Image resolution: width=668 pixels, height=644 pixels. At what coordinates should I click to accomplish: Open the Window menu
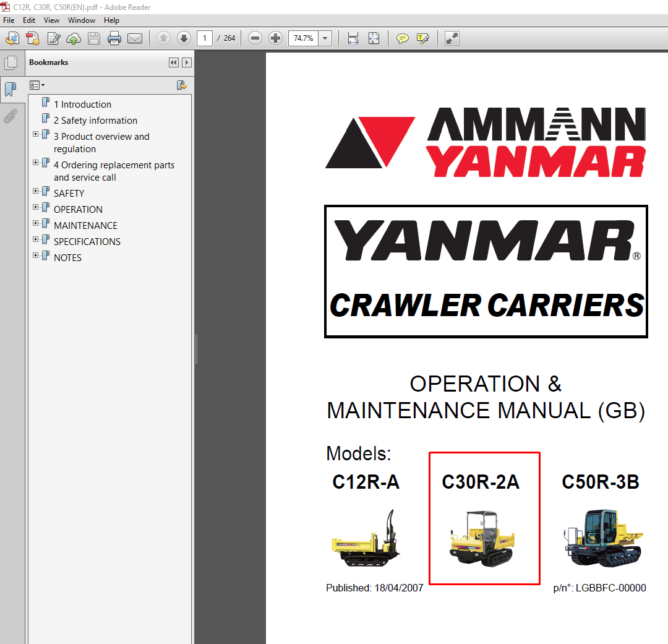(x=82, y=20)
